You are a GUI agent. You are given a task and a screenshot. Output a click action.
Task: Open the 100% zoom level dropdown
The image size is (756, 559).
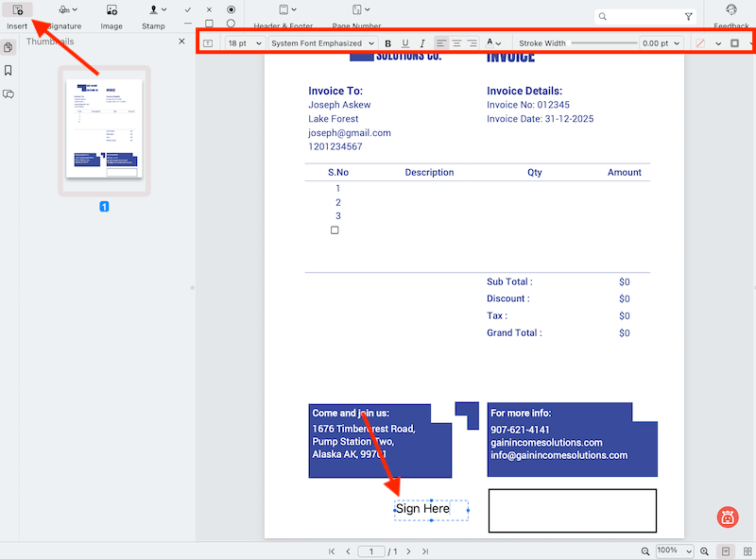[675, 551]
